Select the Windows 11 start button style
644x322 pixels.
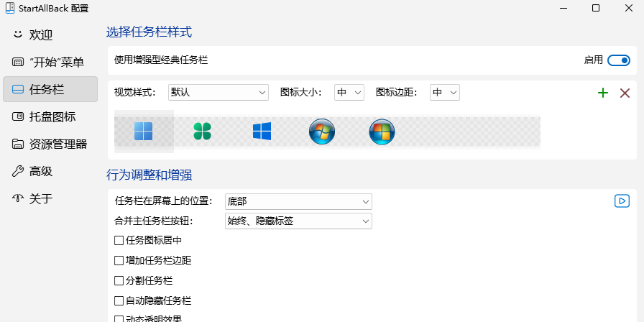click(143, 132)
